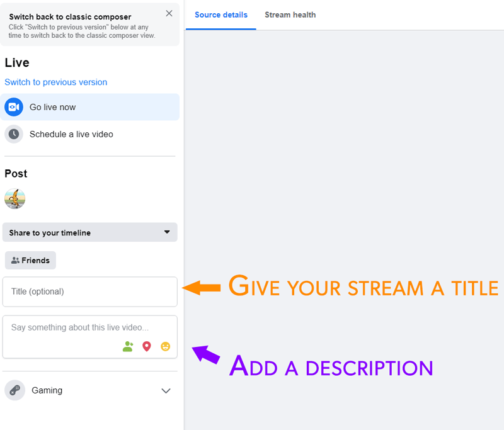The height and width of the screenshot is (430, 504).
Task: Click the profile avatar under Post
Action: pos(14,199)
